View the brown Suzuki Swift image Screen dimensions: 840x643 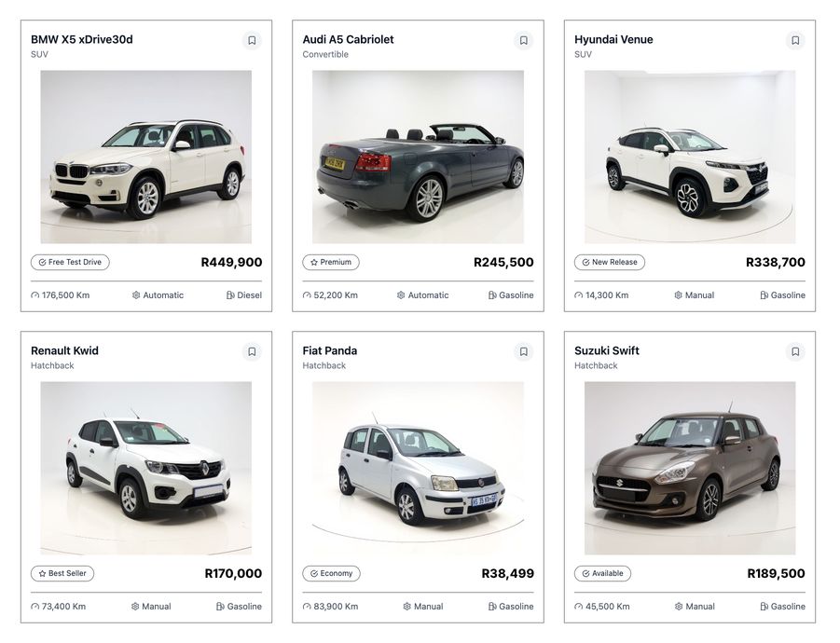690,468
